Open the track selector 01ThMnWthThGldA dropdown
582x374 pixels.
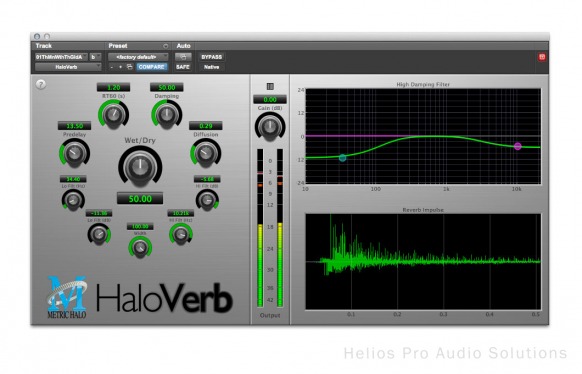point(61,57)
